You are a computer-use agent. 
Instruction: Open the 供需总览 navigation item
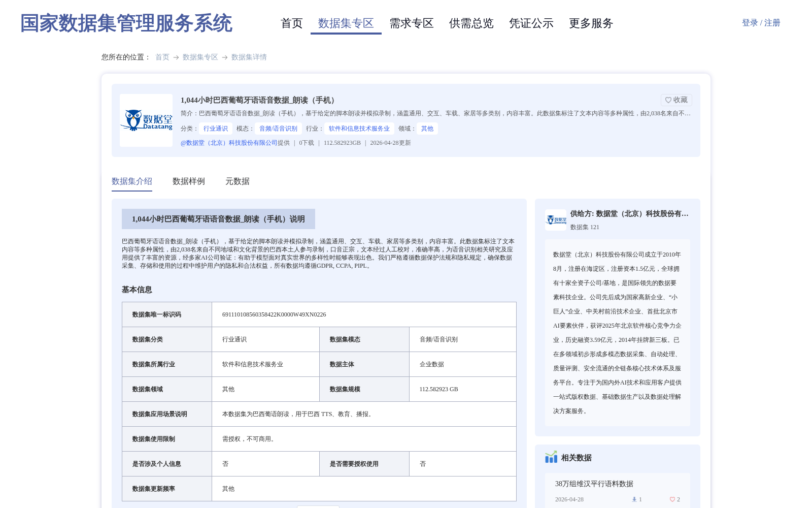pyautogui.click(x=471, y=23)
